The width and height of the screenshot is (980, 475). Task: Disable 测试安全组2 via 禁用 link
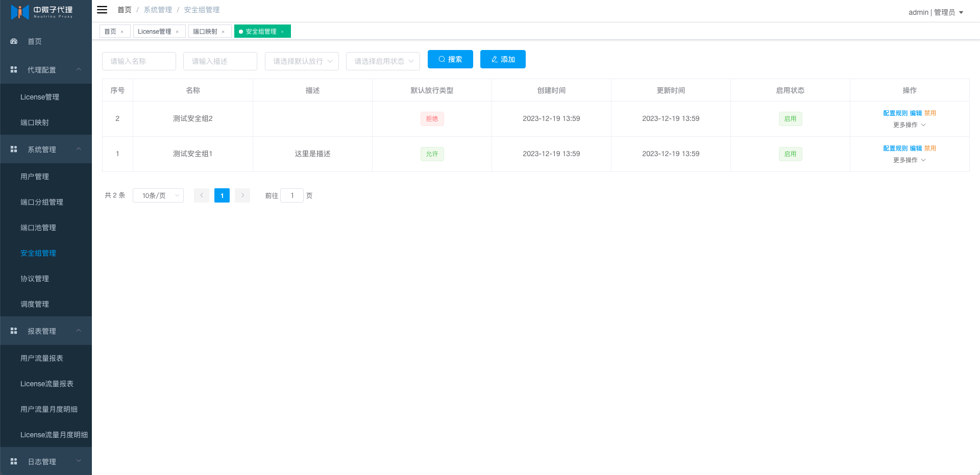tap(930, 113)
